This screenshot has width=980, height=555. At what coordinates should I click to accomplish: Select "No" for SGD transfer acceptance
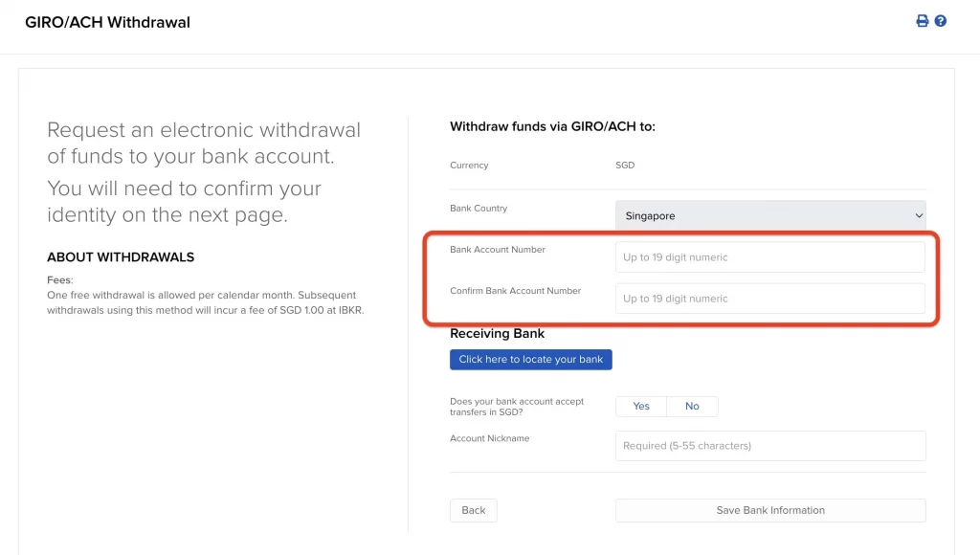692,406
